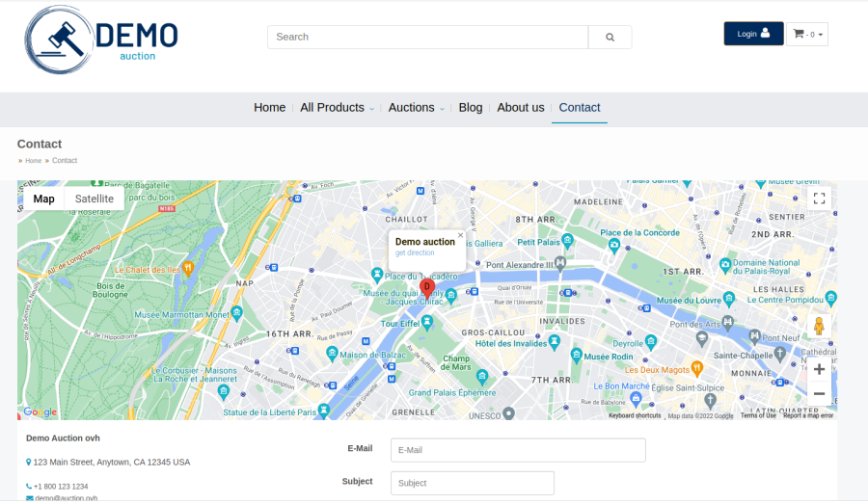Click the 123 Main Street address text
Image resolution: width=868 pixels, height=504 pixels.
click(111, 462)
